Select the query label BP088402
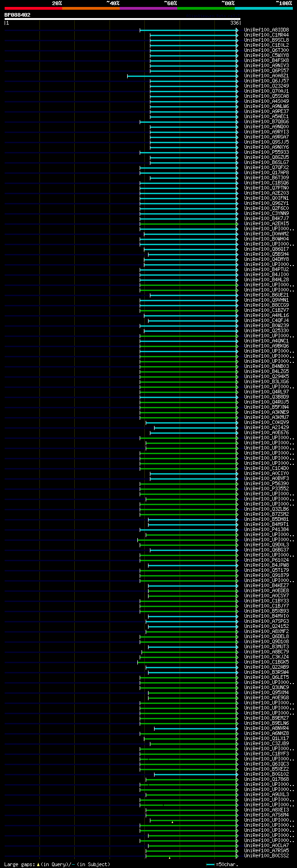Screen dimensions: 297x868 pos(18,15)
